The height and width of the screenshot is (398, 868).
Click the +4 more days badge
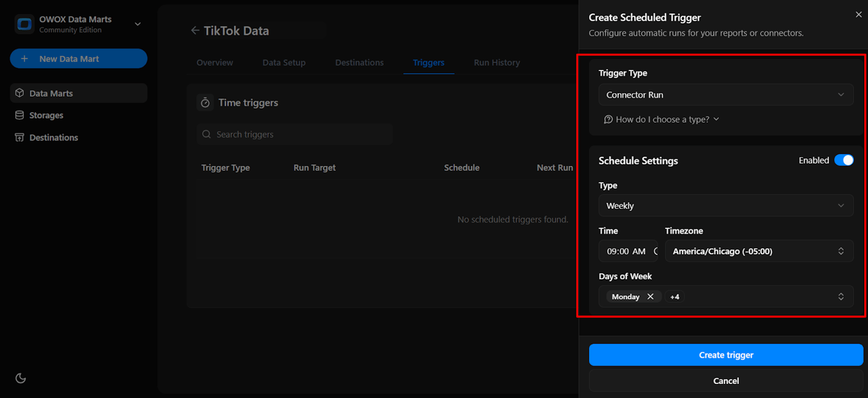coord(675,297)
